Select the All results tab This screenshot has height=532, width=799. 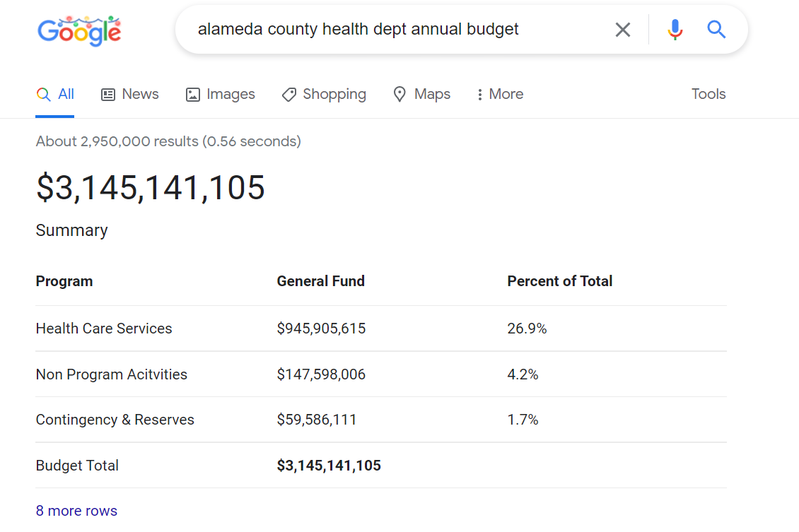click(x=55, y=94)
